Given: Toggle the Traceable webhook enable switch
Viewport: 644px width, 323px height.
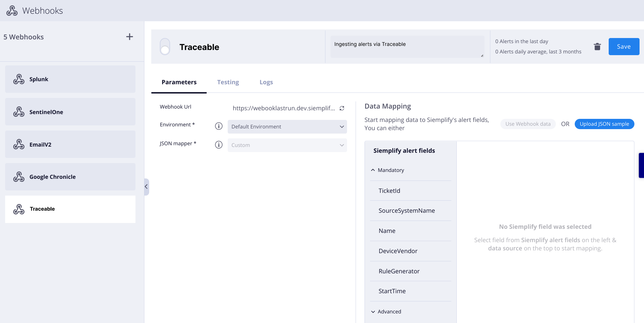Looking at the screenshot, I should [165, 47].
